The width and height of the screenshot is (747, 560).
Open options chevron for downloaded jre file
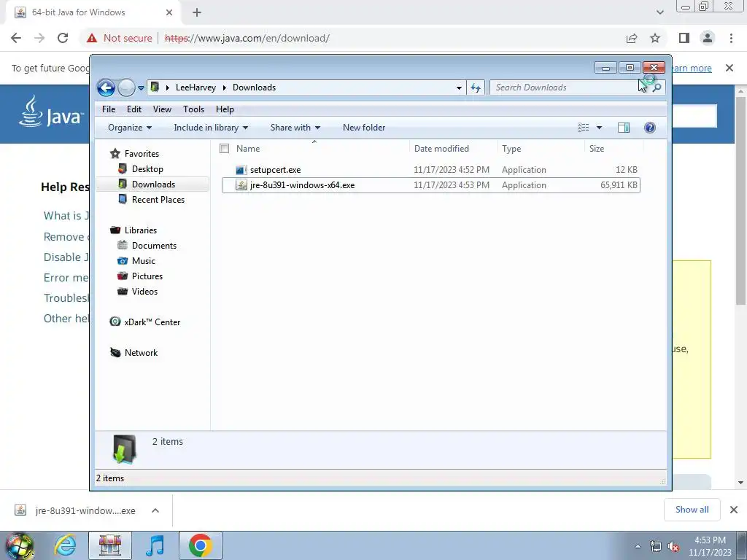pos(155,510)
